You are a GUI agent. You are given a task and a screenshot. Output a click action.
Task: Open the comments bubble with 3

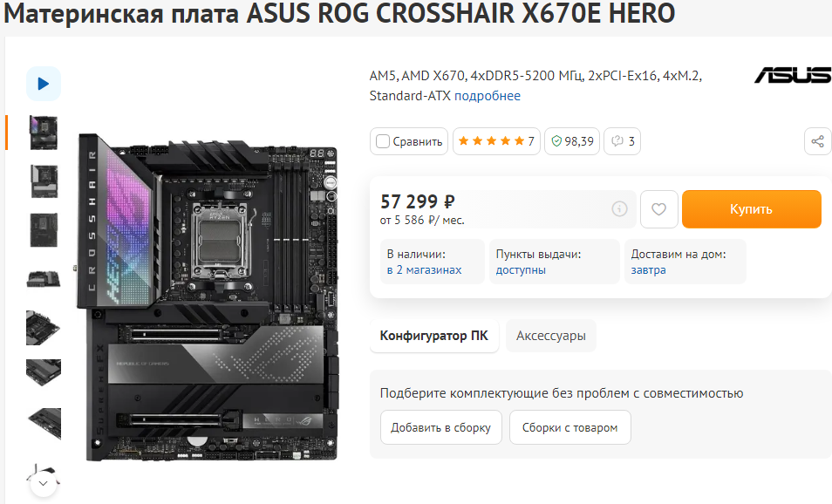click(622, 141)
